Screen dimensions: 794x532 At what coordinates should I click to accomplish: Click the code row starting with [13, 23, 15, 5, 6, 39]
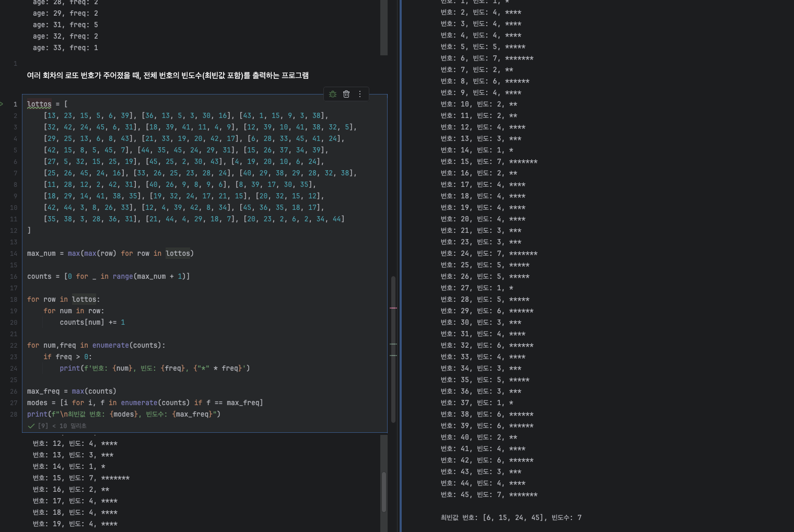(x=186, y=115)
